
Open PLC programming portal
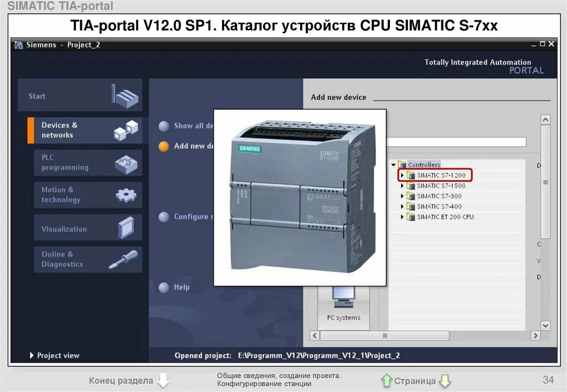click(x=88, y=163)
